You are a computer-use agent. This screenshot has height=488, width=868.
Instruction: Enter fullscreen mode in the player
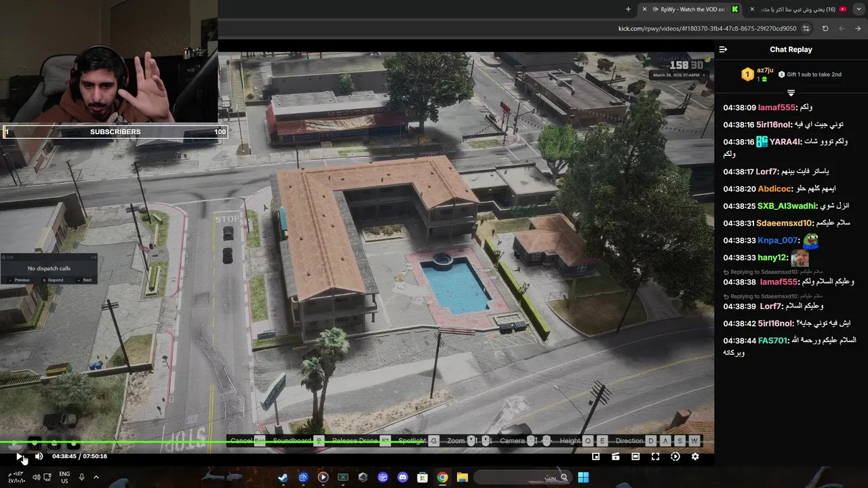coord(655,457)
